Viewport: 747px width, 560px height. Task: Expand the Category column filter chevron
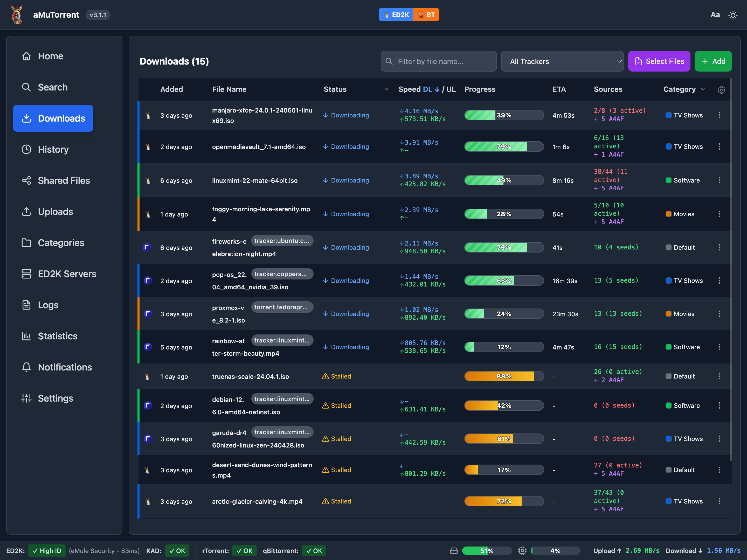[703, 89]
